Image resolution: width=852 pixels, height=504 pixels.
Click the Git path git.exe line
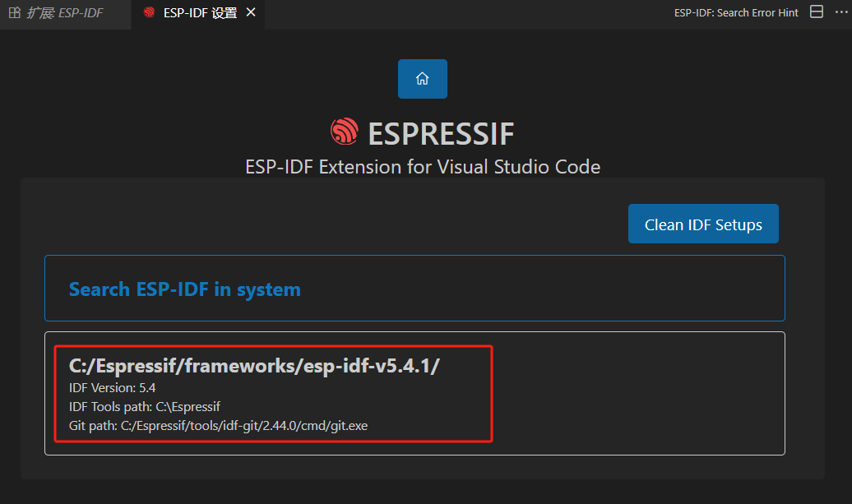click(218, 426)
